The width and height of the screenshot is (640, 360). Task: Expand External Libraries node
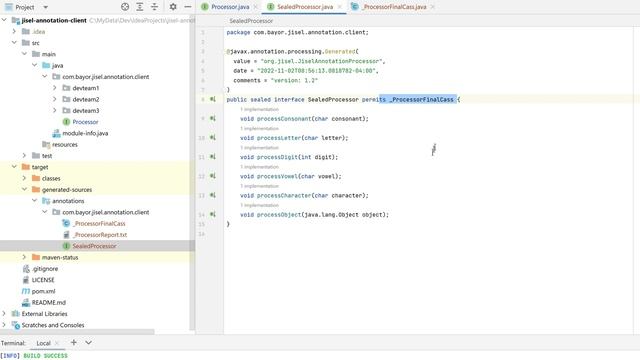point(4,313)
